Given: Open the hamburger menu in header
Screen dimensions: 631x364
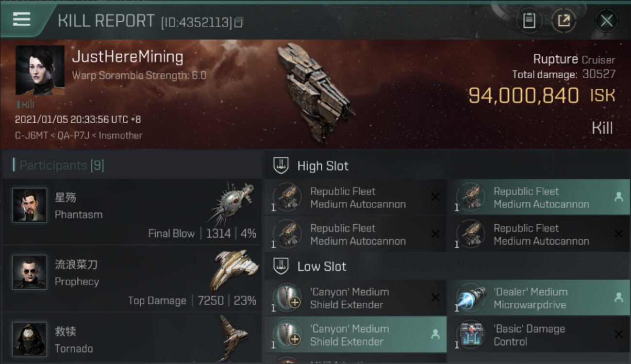Looking at the screenshot, I should click(x=22, y=19).
